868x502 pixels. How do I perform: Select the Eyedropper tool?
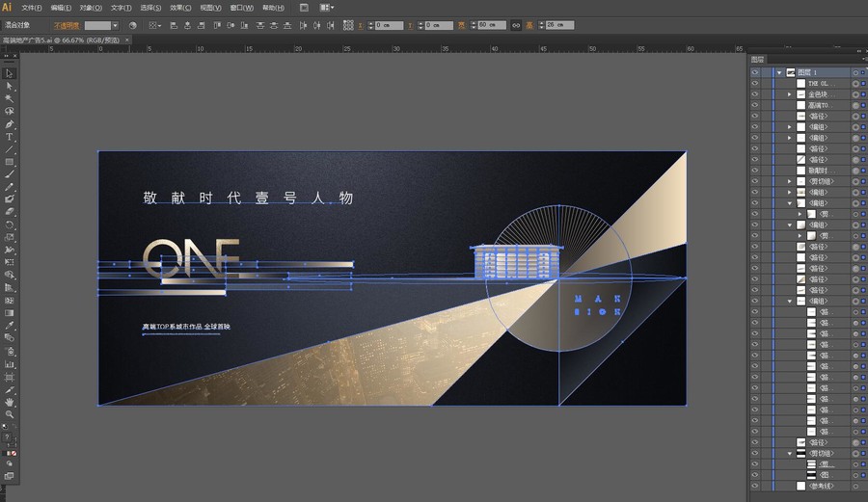pyautogui.click(x=10, y=326)
